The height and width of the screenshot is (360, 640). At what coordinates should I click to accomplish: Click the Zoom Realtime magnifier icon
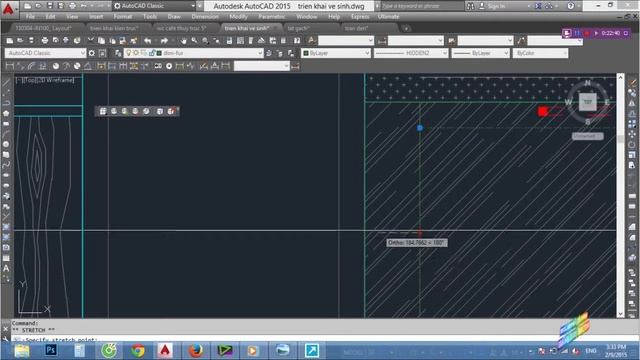[194, 40]
